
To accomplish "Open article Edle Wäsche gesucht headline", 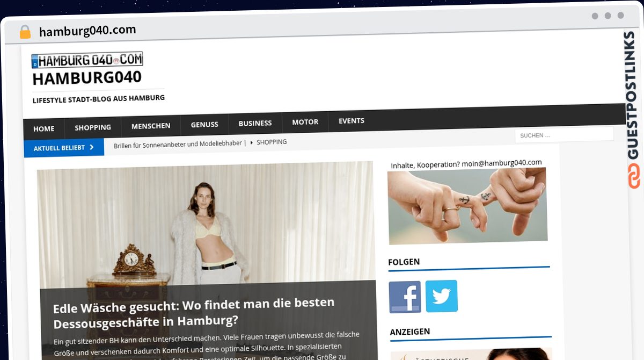I will (193, 314).
